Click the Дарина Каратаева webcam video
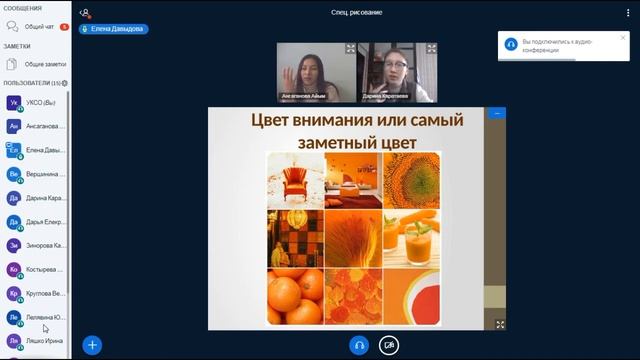The image size is (640, 360). (x=398, y=73)
